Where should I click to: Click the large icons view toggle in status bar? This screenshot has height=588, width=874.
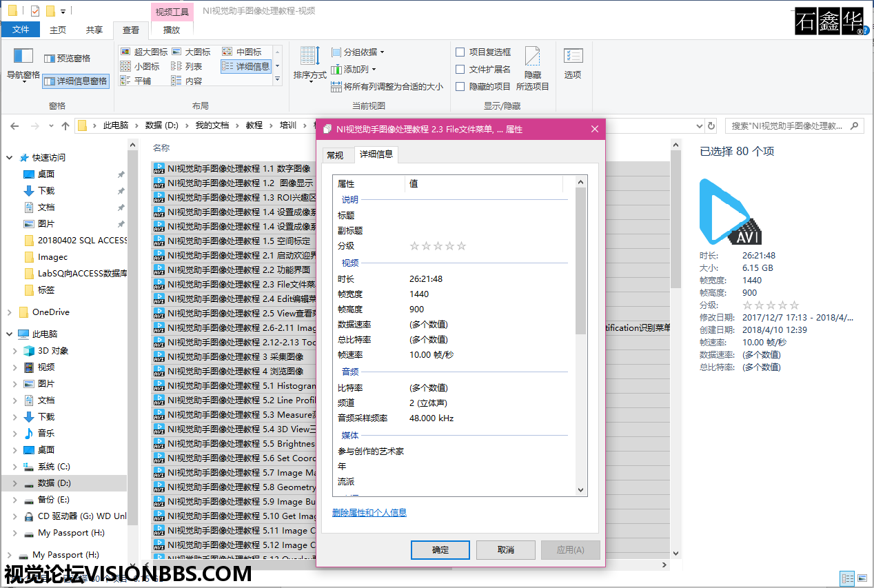pyautogui.click(x=862, y=579)
